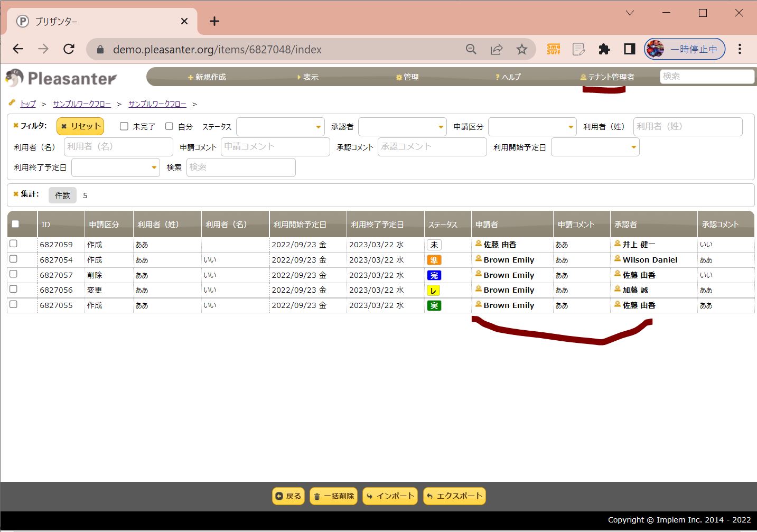Click the share page icon in address bar
The height and width of the screenshot is (532, 757).
click(x=497, y=49)
